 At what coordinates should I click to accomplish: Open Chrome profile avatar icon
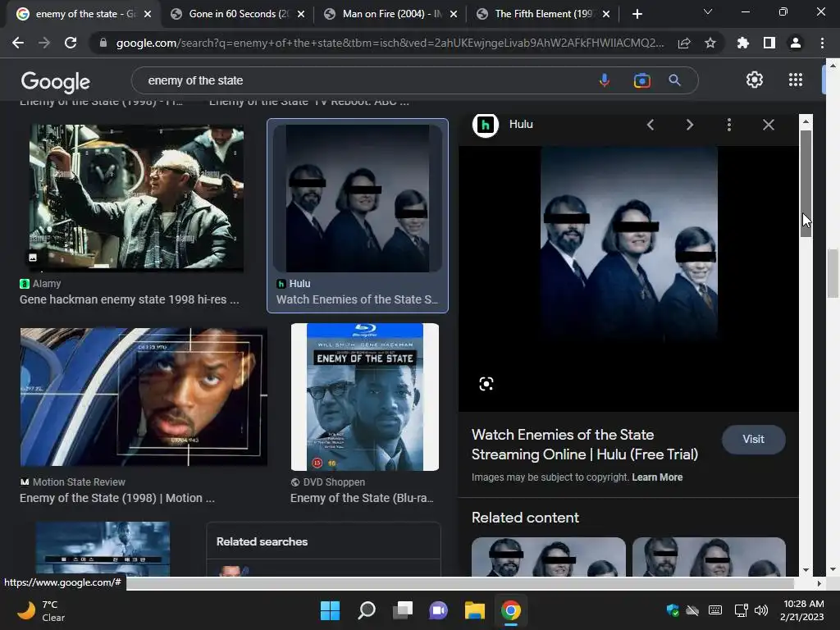point(796,43)
